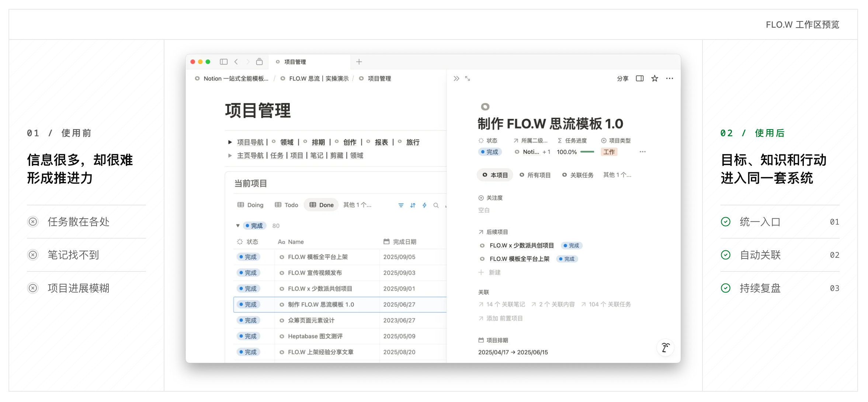Go forward with the right arrow
Viewport: 868px width, 402px height.
(248, 62)
